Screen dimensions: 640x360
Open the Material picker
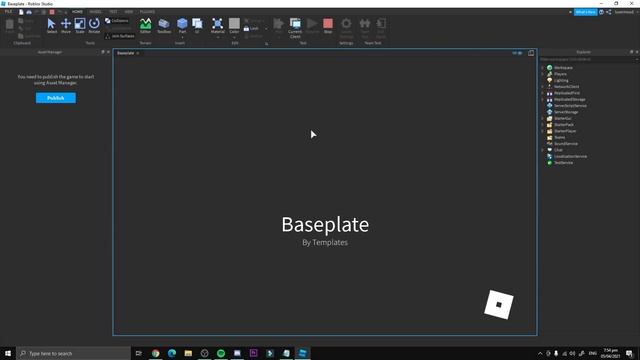point(218,26)
